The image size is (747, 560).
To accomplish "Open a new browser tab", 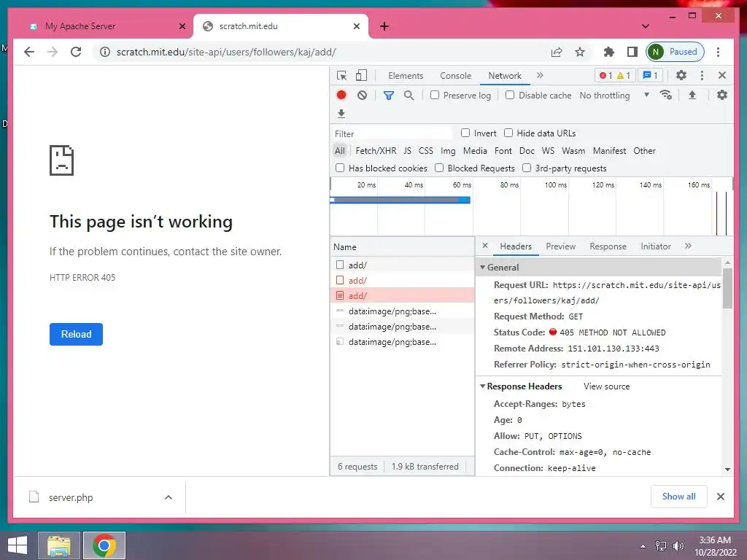I will pos(384,26).
